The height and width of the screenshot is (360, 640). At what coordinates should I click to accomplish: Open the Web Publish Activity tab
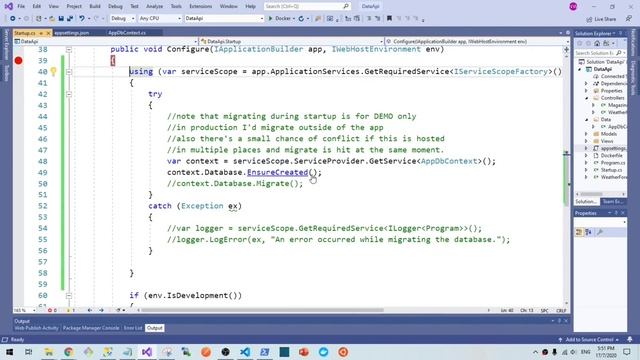click(36, 328)
